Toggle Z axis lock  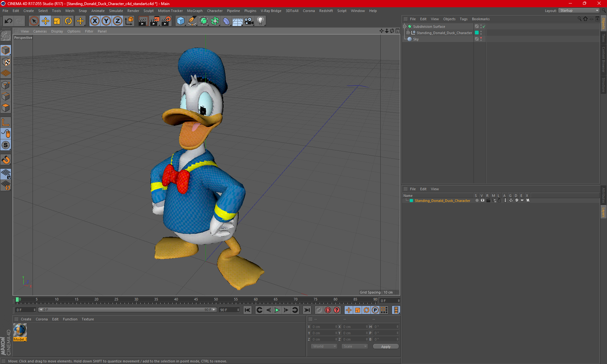(x=118, y=21)
